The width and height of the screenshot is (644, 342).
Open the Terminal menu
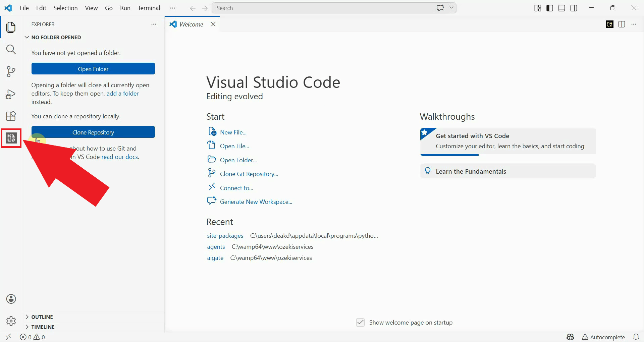[x=149, y=8]
